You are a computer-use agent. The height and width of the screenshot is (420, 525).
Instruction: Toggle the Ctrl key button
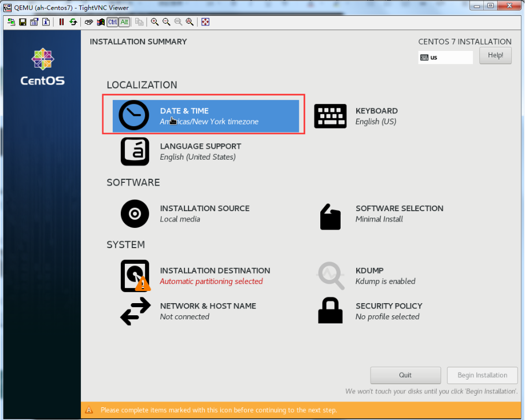[x=112, y=22]
